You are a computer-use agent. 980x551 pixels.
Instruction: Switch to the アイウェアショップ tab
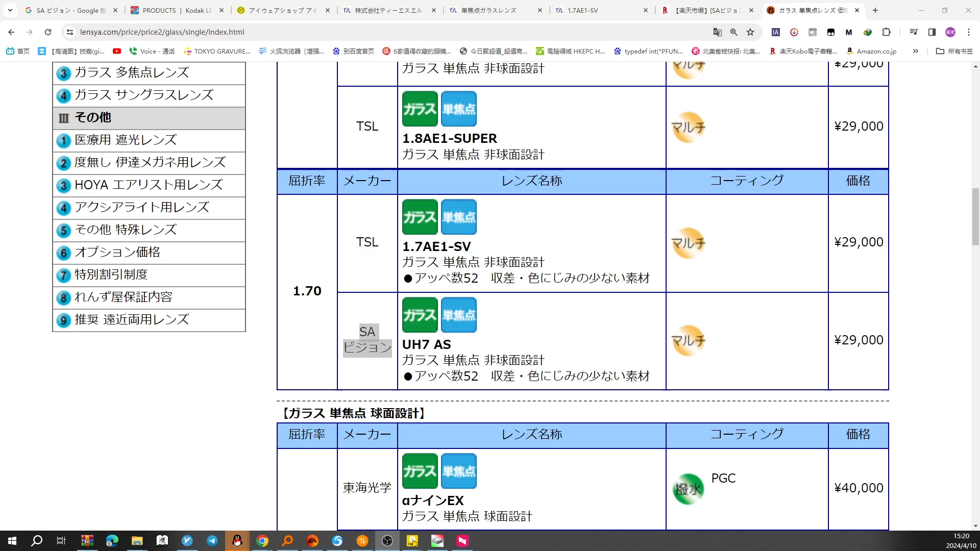point(283,10)
